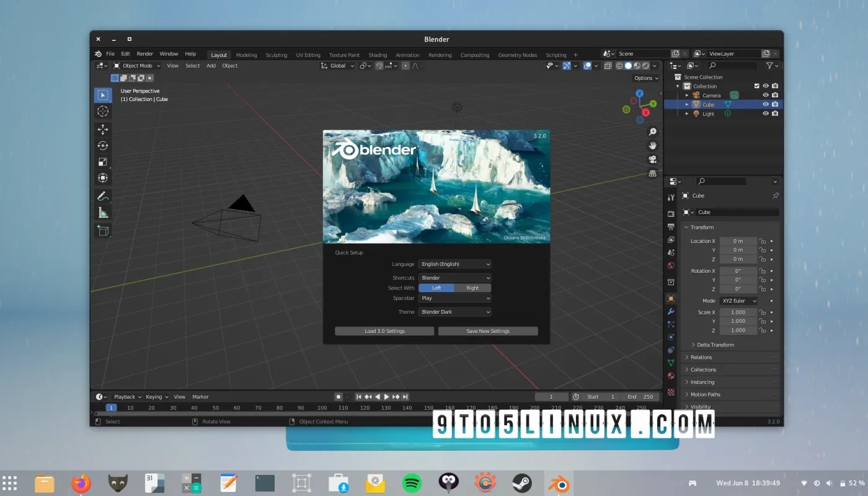868x496 pixels.
Task: Open the Theme dropdown
Action: (454, 312)
